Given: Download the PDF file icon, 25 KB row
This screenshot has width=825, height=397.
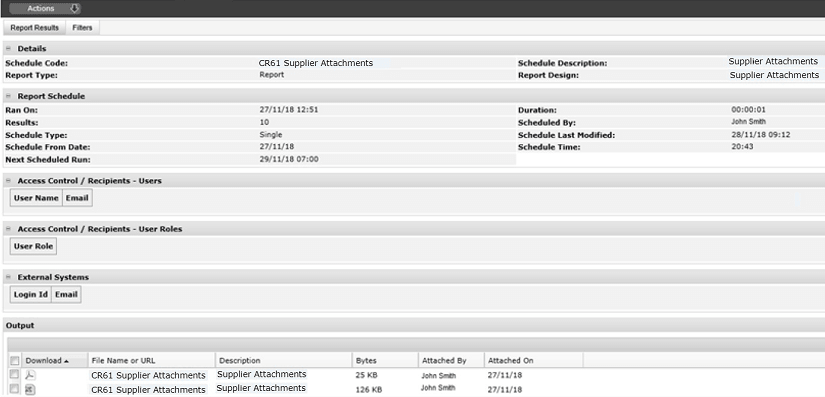Looking at the screenshot, I should coord(31,375).
